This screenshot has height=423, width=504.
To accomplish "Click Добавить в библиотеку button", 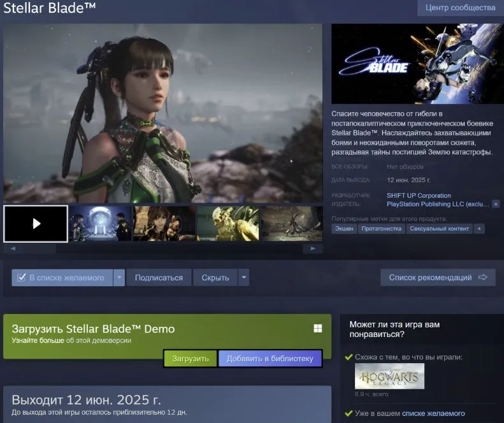I will (x=270, y=359).
